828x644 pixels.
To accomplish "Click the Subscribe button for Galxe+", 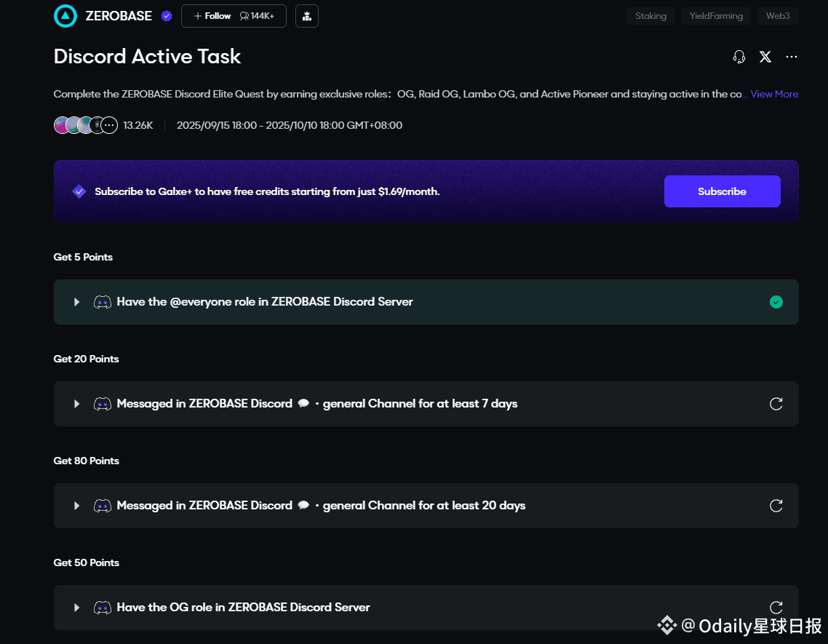I will tap(722, 191).
